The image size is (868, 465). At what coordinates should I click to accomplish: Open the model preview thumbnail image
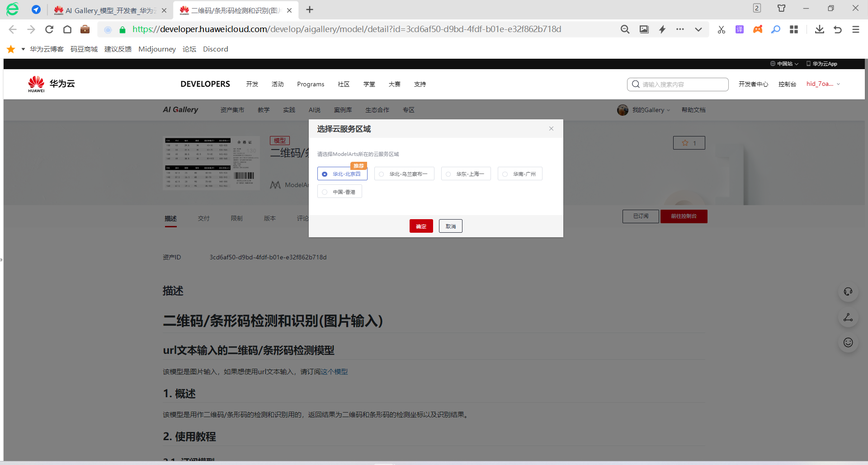click(x=211, y=163)
